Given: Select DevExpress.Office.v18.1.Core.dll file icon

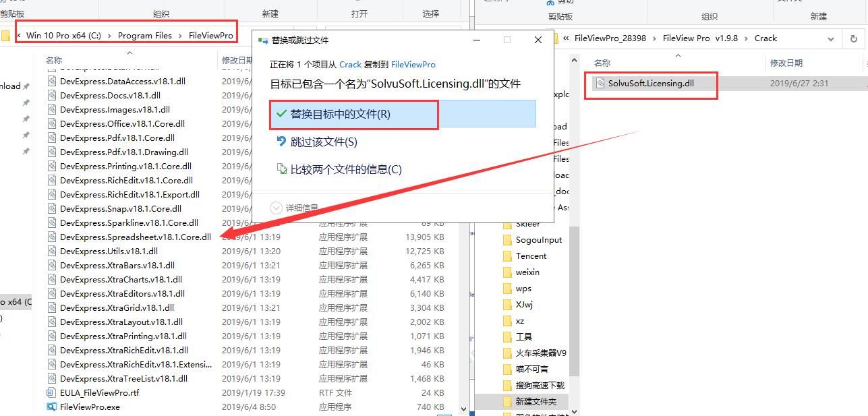Looking at the screenshot, I should point(52,123).
